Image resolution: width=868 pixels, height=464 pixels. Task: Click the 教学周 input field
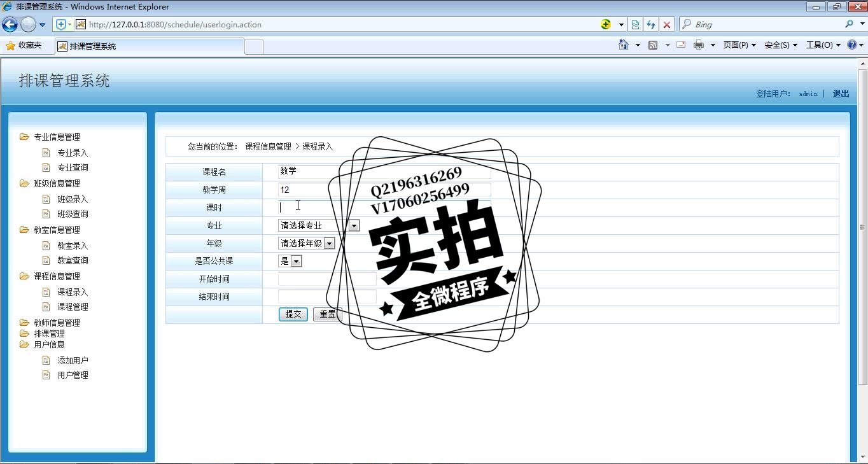click(x=384, y=190)
